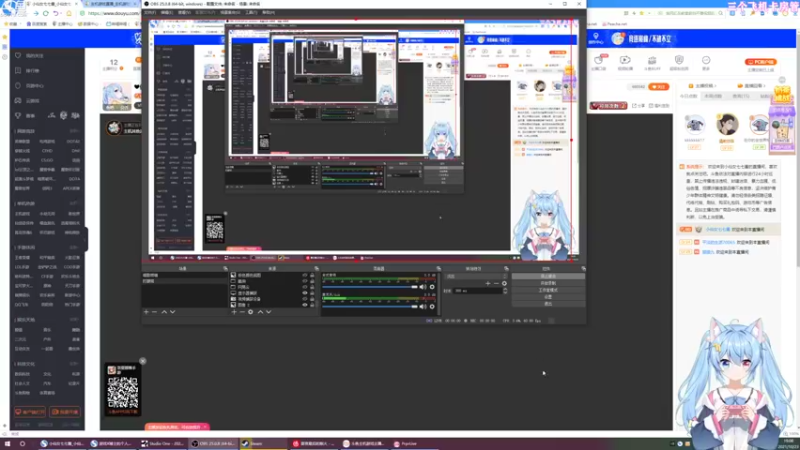Switch to Studio One in the taskbar
The width and height of the screenshot is (800, 450).
point(162,444)
